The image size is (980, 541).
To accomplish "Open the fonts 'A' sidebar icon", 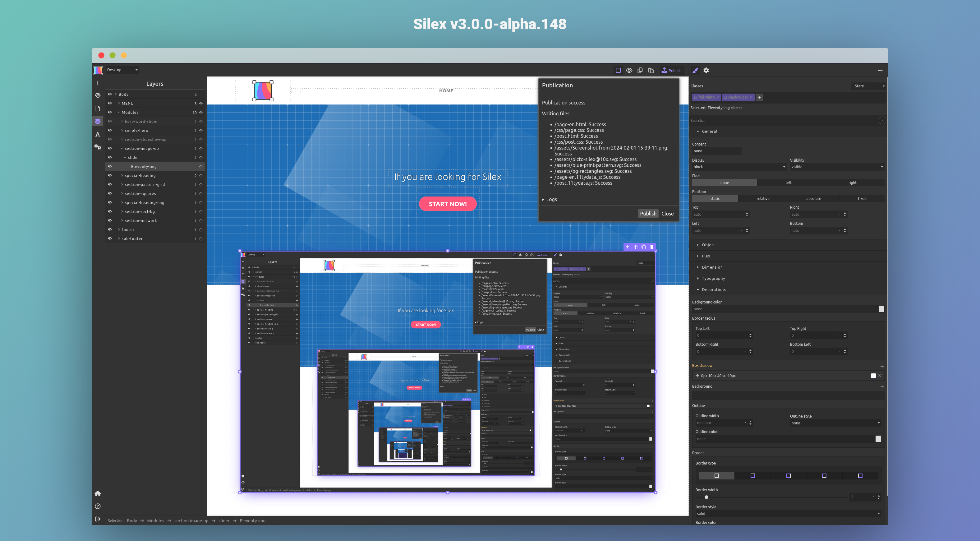I will 98,134.
